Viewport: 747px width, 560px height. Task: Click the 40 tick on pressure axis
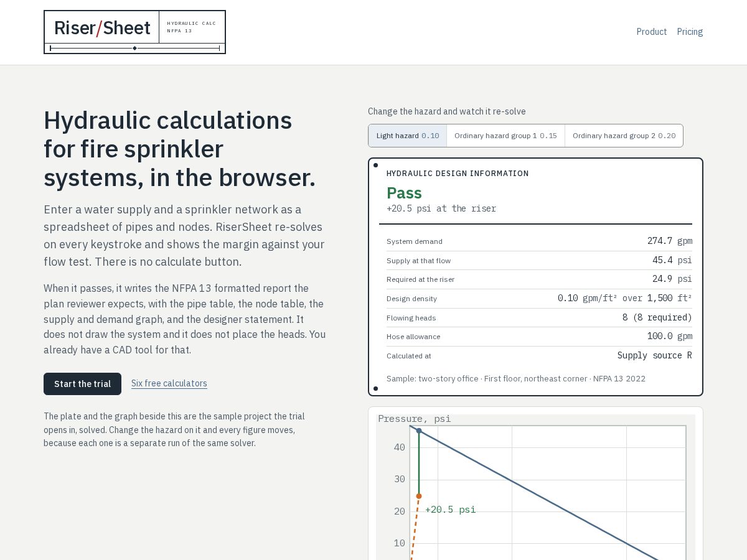click(399, 447)
